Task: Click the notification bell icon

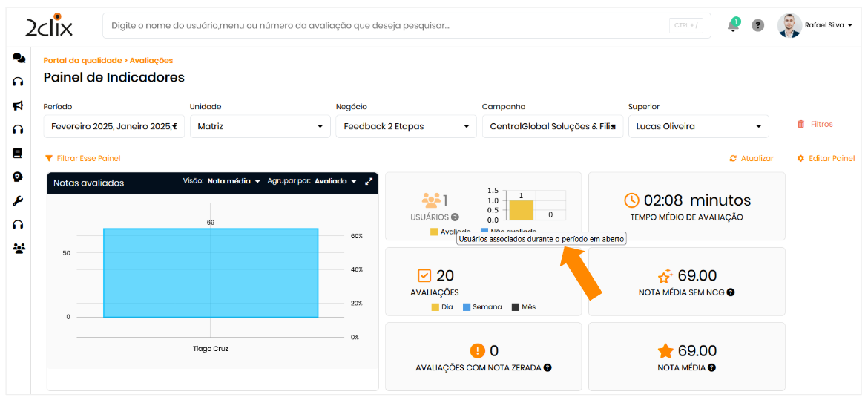Action: click(x=733, y=25)
